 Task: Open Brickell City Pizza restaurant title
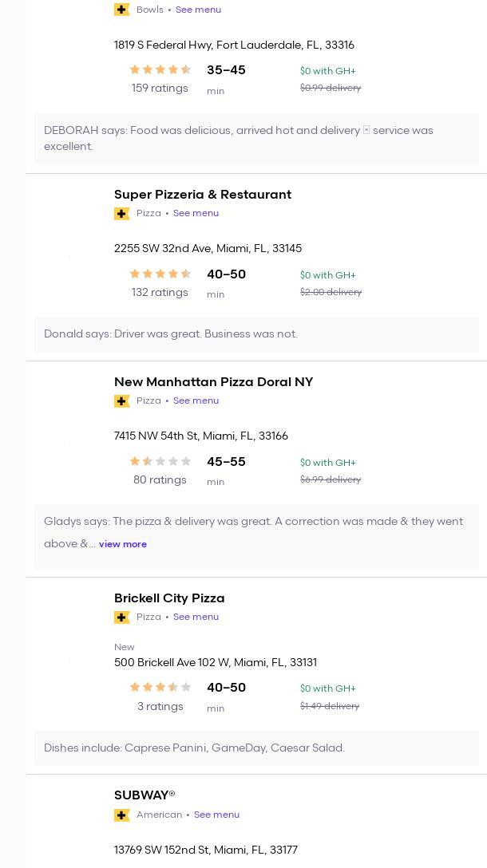point(169,598)
